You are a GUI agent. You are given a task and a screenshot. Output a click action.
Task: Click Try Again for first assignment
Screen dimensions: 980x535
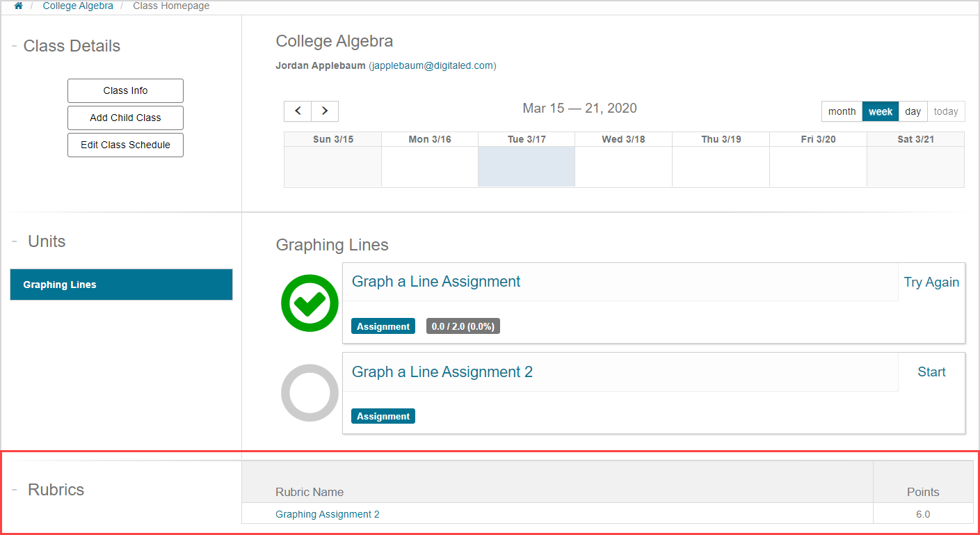click(x=931, y=282)
